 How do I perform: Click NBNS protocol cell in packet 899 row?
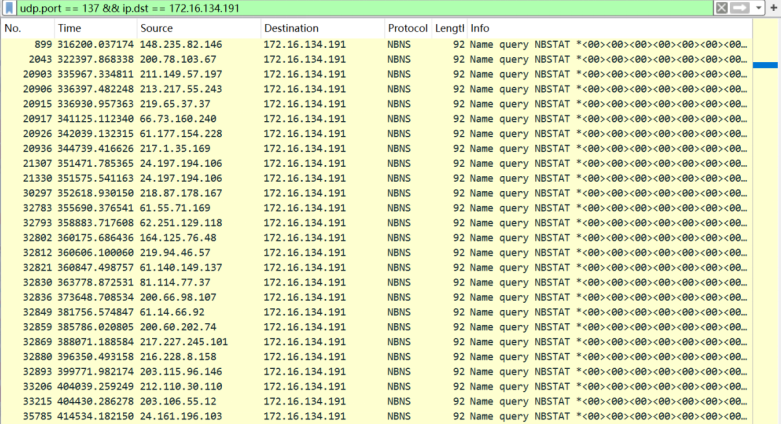click(x=399, y=44)
